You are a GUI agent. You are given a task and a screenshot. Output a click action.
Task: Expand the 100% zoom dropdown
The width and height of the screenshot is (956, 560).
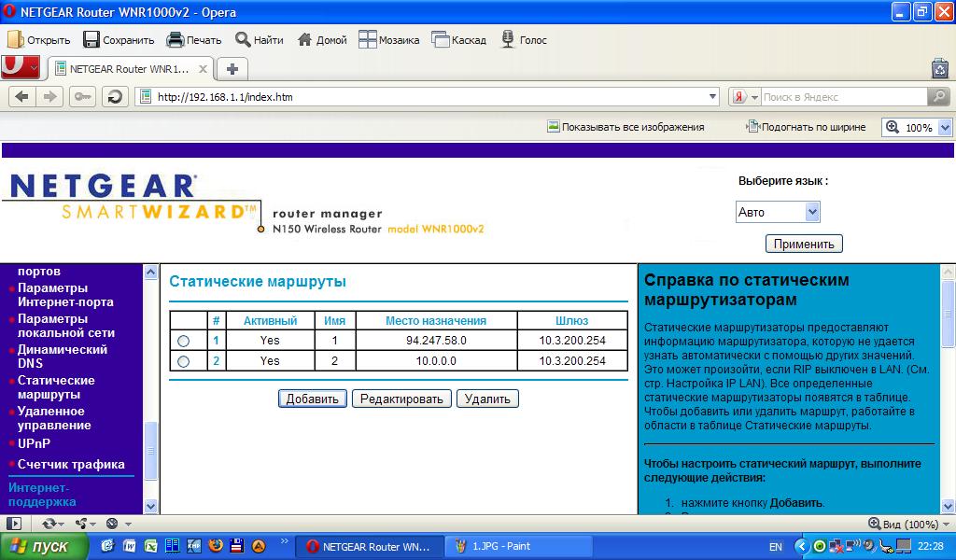944,128
